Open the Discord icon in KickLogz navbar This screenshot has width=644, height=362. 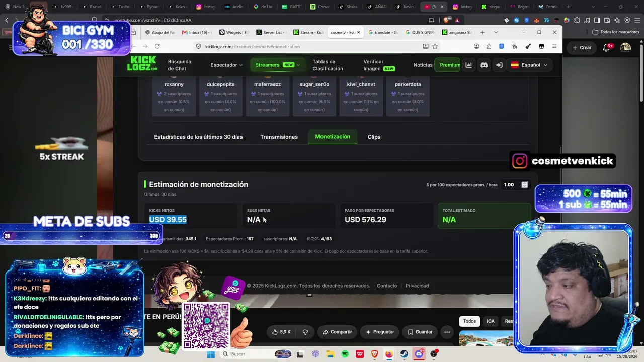pyautogui.click(x=484, y=65)
